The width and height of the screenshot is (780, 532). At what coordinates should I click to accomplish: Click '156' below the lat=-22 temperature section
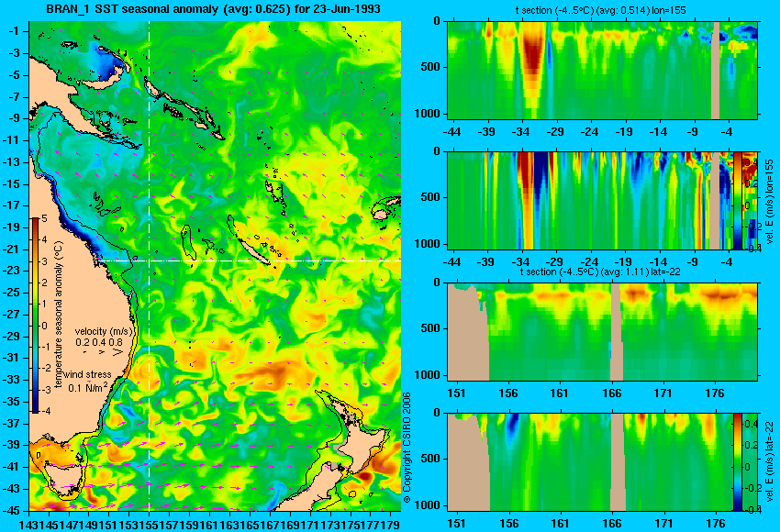pyautogui.click(x=507, y=393)
